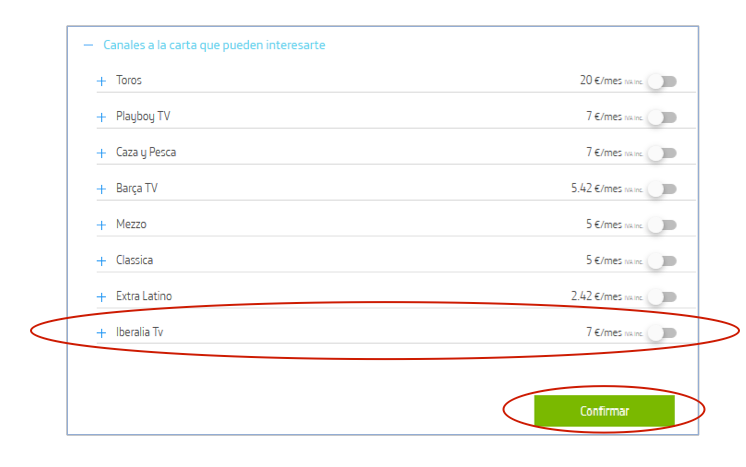Enable the Toros channel toggle
The height and width of the screenshot is (467, 746).
click(x=661, y=81)
